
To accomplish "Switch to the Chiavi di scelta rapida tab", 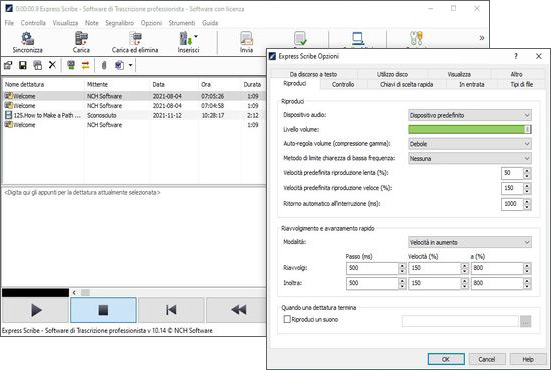I will tap(407, 84).
